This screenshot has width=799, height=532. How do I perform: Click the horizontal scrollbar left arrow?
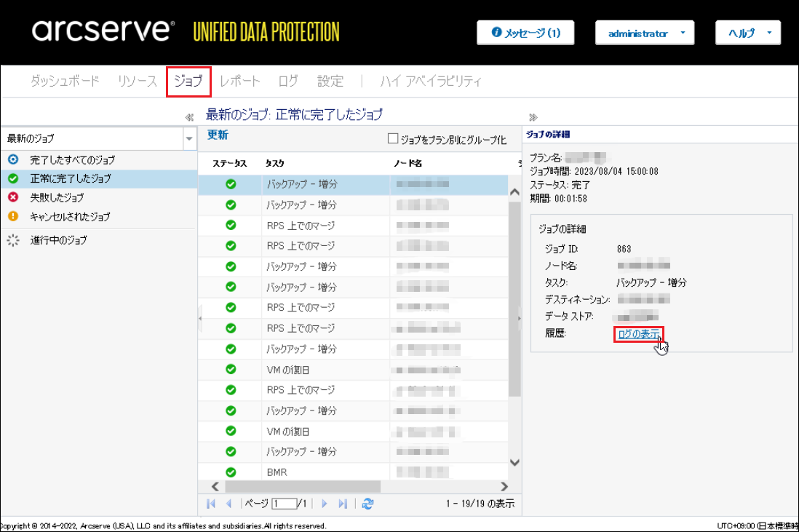pos(215,487)
